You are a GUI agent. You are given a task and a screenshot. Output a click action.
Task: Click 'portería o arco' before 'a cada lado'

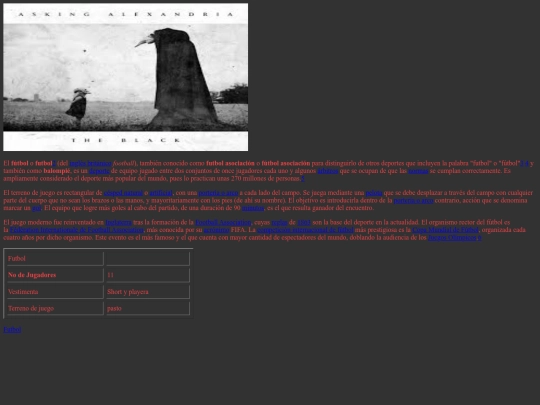click(x=218, y=193)
